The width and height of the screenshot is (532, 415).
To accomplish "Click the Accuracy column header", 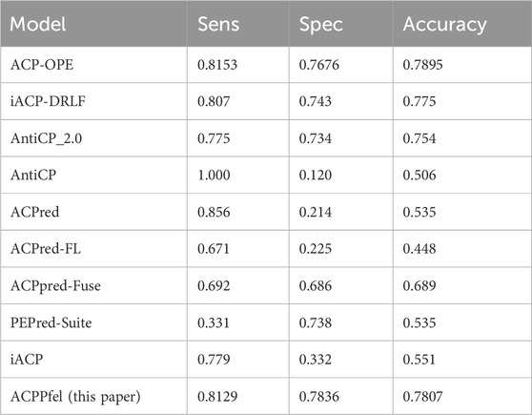I will tap(444, 25).
